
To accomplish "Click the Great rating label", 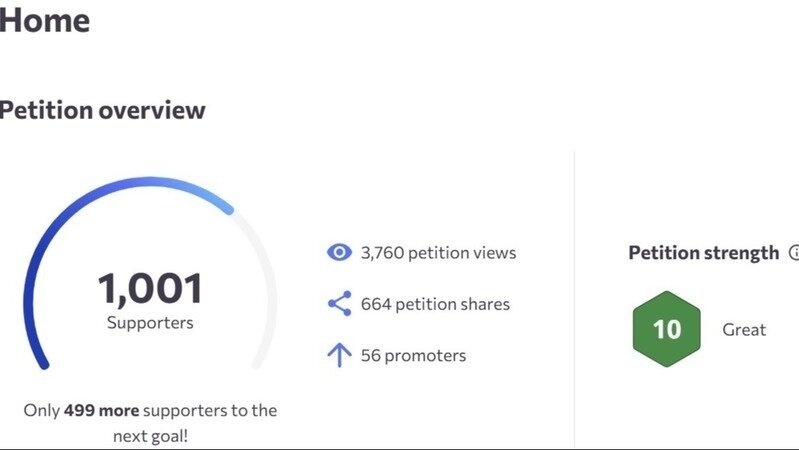I will [x=744, y=330].
